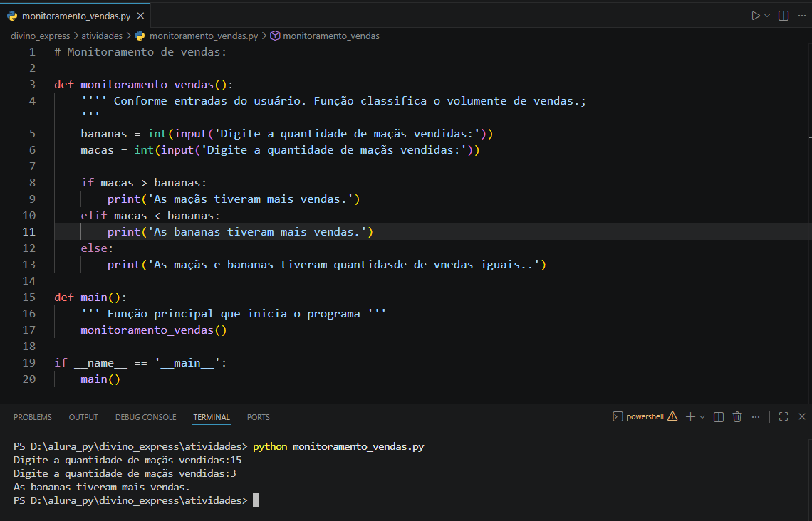Create a new terminal with plus icon
Image resolution: width=812 pixels, height=521 pixels.
click(690, 416)
